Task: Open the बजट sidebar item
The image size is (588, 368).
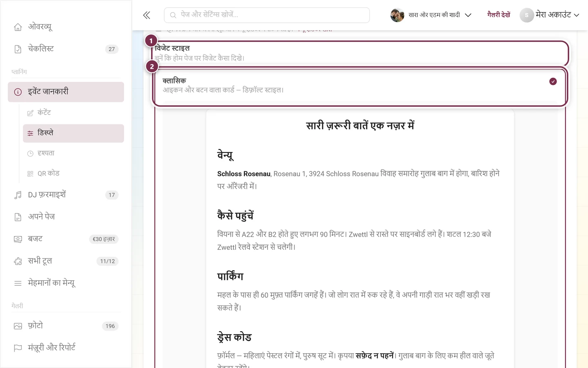Action: pos(66,239)
